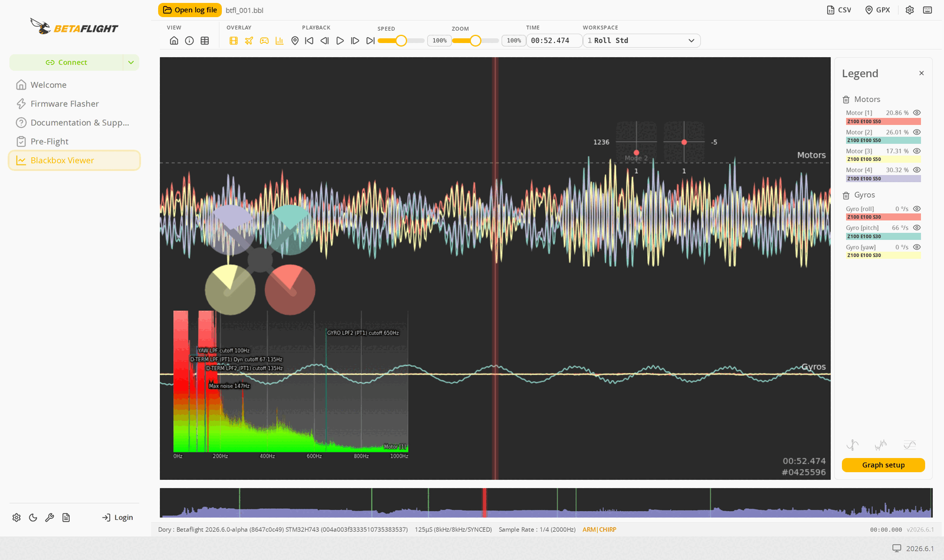
Task: Click the ARM|CHIRP status text
Action: 599,530
